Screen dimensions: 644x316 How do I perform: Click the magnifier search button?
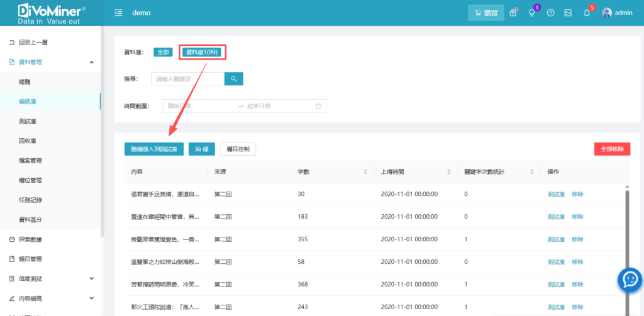tap(233, 79)
